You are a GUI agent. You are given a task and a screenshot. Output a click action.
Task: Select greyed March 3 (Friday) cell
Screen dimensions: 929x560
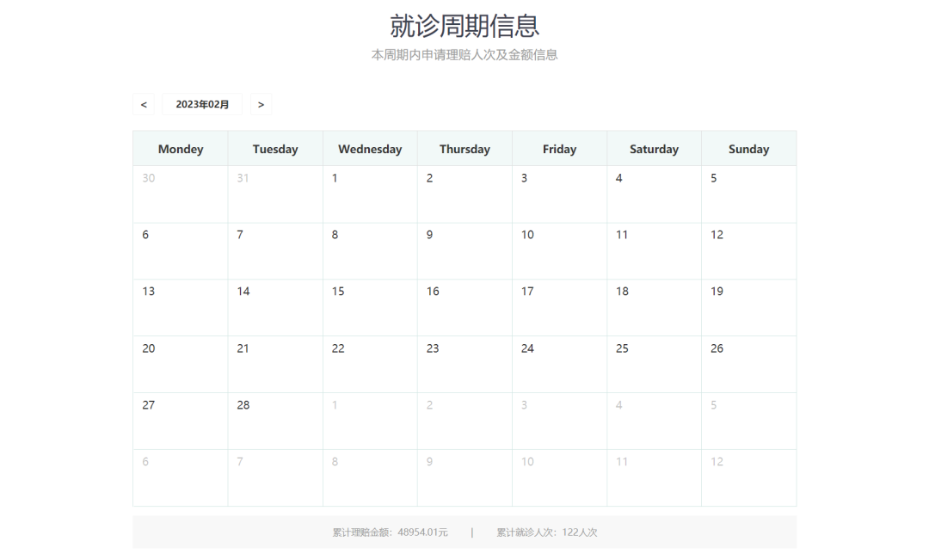[x=559, y=422]
